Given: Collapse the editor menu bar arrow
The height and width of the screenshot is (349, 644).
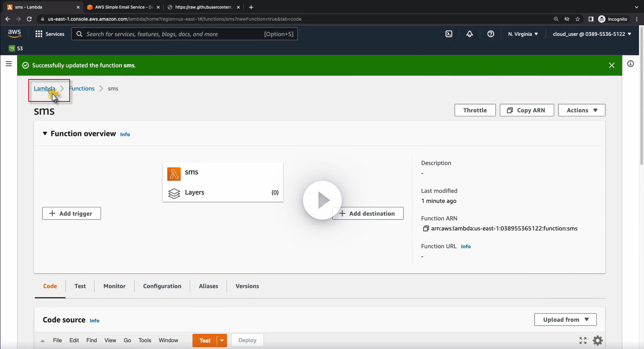Looking at the screenshot, I should tap(42, 340).
